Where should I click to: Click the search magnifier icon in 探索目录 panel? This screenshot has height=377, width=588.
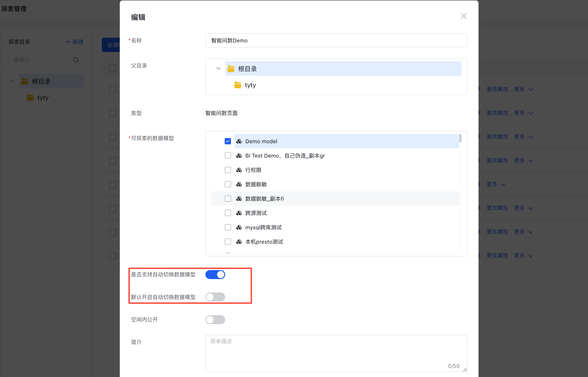(x=76, y=60)
